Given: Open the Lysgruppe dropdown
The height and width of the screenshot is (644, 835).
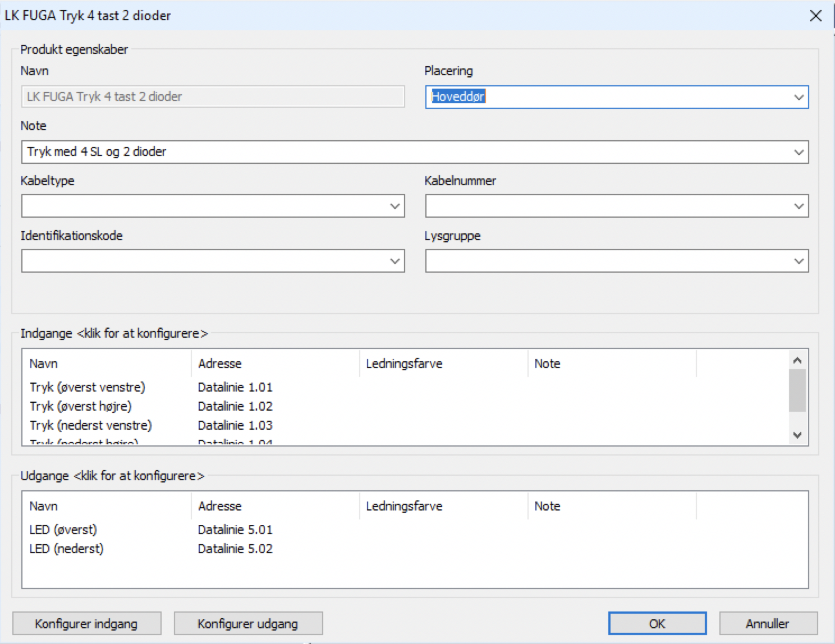Looking at the screenshot, I should point(799,261).
